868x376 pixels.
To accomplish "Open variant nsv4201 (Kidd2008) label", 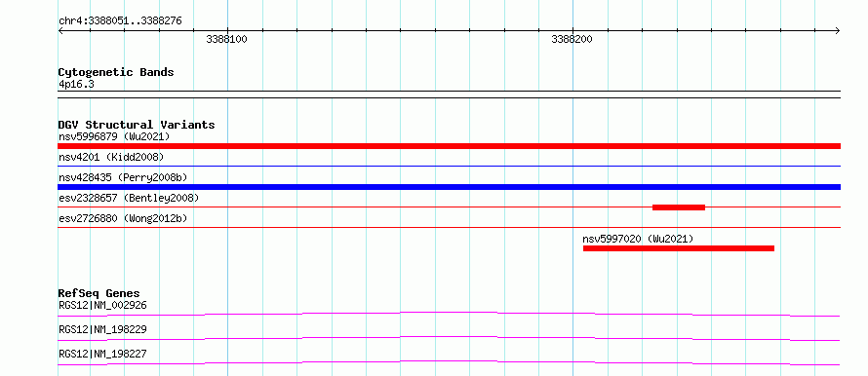I will [x=111, y=157].
